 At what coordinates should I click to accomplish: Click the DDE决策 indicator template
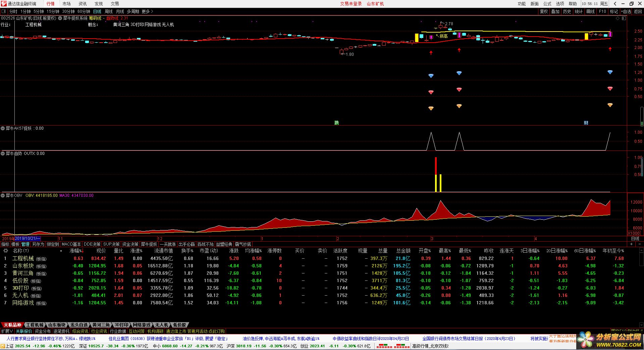click(92, 244)
